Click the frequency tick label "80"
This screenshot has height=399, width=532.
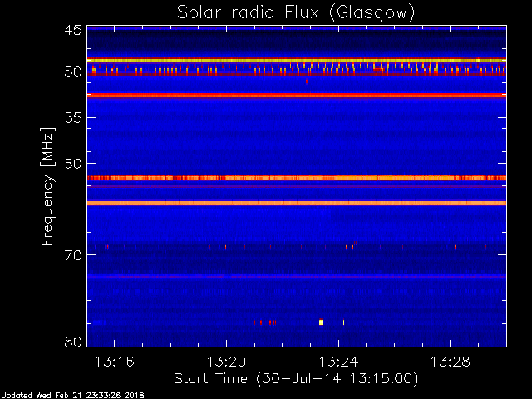[73, 342]
